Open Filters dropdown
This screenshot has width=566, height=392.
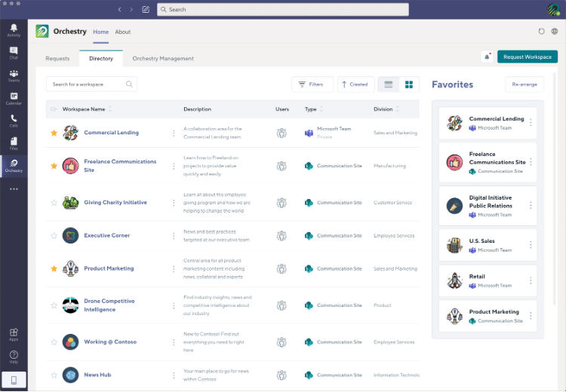[x=312, y=84]
